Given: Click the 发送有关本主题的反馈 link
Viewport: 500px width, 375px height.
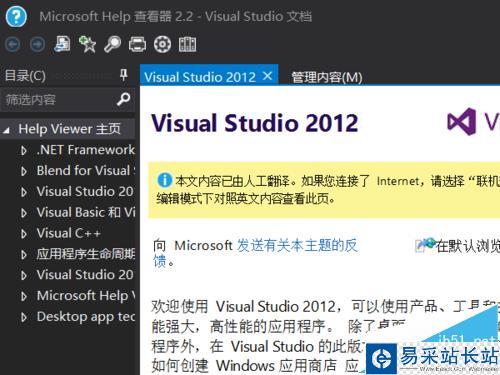Looking at the screenshot, I should pyautogui.click(x=297, y=246).
